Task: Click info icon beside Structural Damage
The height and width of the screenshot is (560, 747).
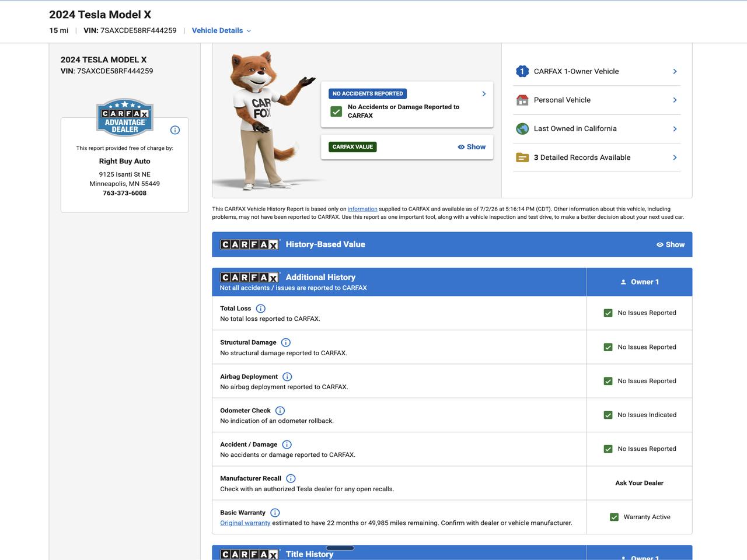Action: coord(286,342)
